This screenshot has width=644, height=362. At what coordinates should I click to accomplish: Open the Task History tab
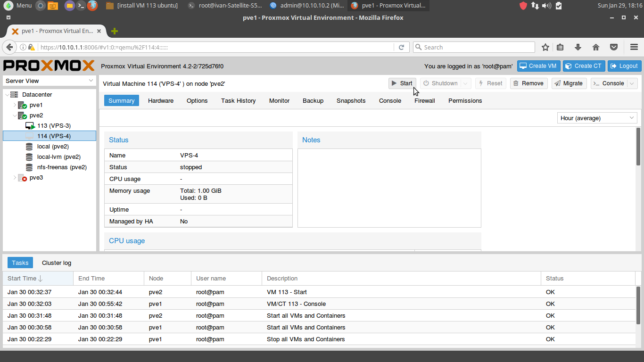pos(239,100)
